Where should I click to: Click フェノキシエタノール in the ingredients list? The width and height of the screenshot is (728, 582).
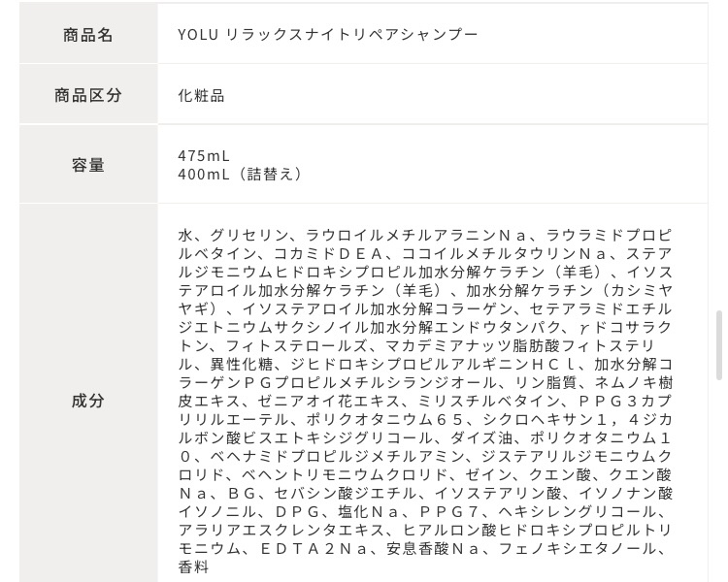click(x=580, y=548)
